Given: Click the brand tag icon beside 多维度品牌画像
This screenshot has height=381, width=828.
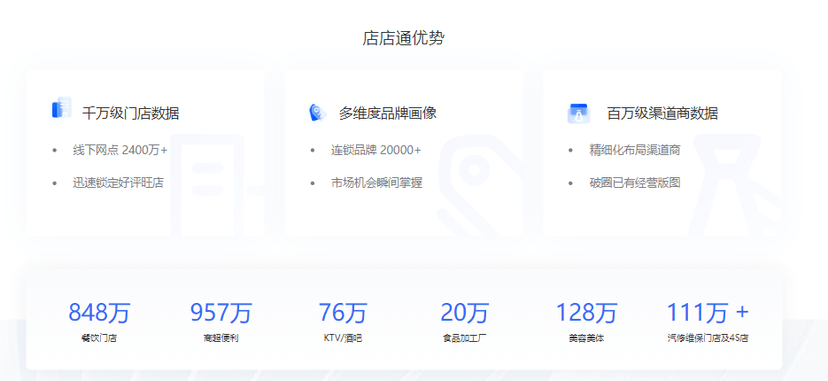Looking at the screenshot, I should click(x=318, y=112).
